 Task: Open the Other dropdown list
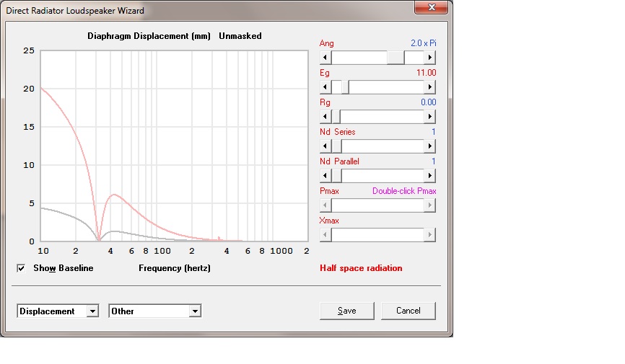[195, 311]
